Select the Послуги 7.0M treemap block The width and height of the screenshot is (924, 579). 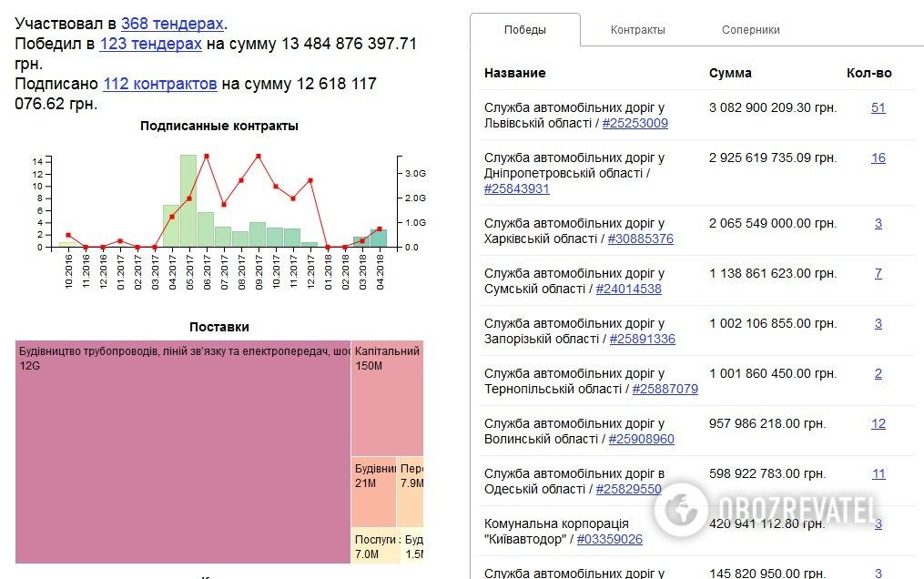pos(375,547)
